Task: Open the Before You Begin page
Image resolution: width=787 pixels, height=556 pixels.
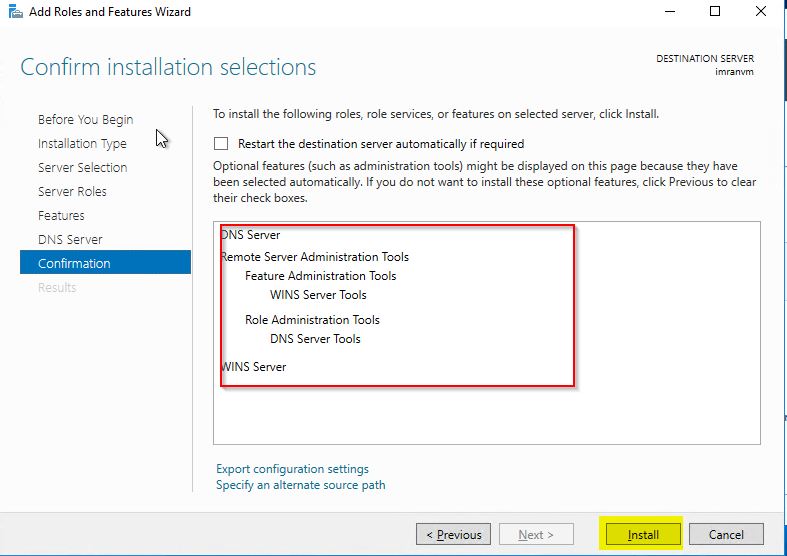Action: click(x=85, y=119)
